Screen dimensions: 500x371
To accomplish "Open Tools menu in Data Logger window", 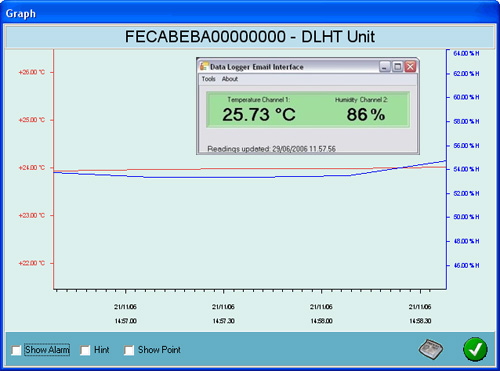I will [x=208, y=79].
